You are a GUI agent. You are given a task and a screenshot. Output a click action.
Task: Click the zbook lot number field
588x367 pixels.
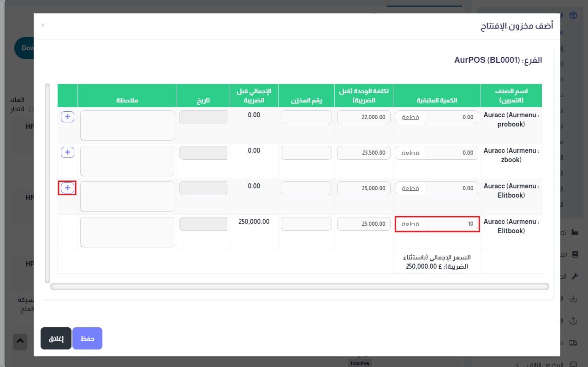pos(306,153)
